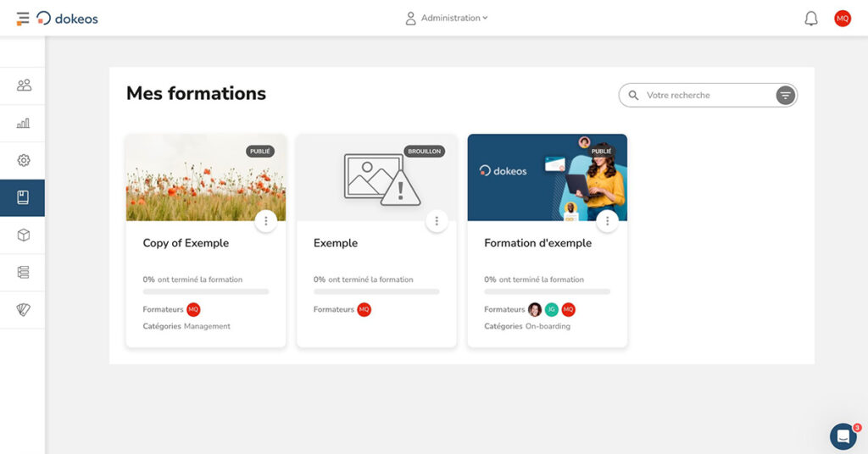This screenshot has height=454, width=868.
Task: Open the Formation d'exemple course title
Action: point(537,243)
